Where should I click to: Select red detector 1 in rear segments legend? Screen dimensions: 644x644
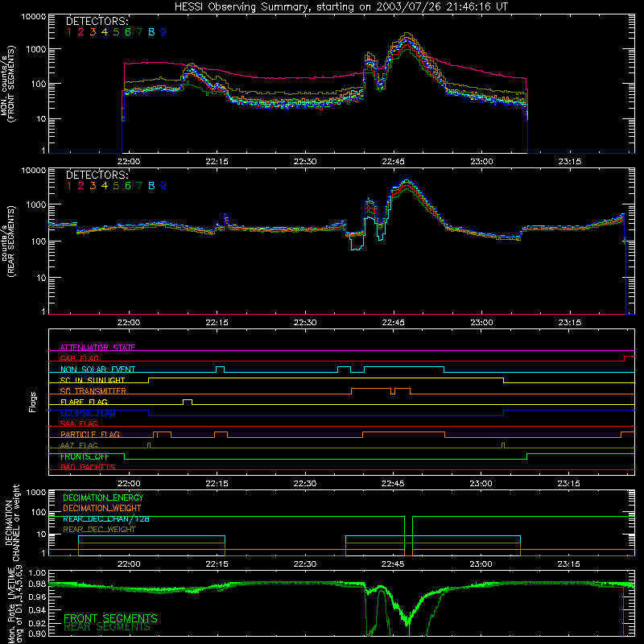click(x=69, y=186)
